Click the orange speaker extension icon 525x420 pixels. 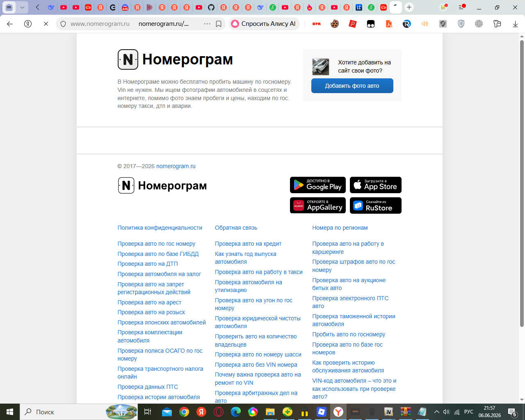[x=425, y=24]
